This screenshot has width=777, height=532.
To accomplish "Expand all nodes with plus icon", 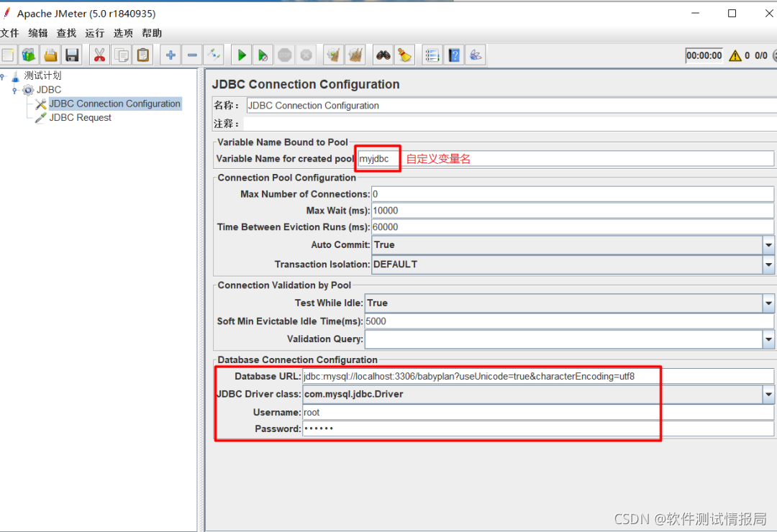I will tap(171, 55).
